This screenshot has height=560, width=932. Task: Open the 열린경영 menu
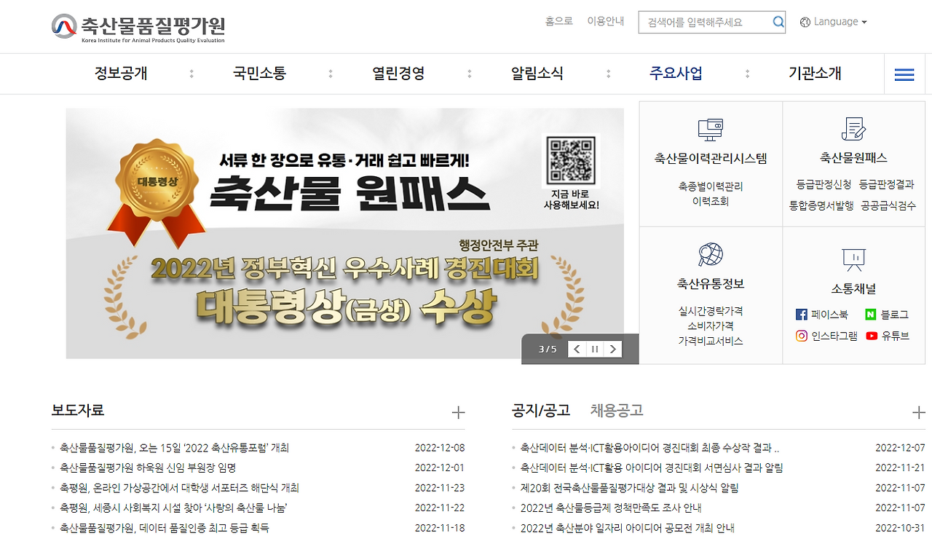pos(399,74)
